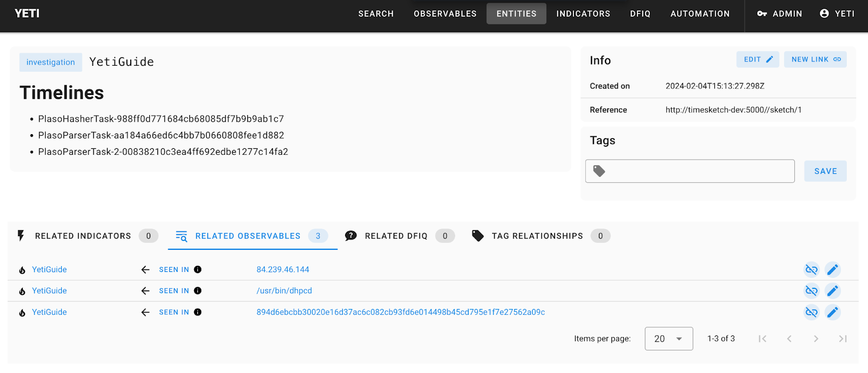Open the 84.239.46.144 observable
The height and width of the screenshot is (373, 868).
pos(283,269)
